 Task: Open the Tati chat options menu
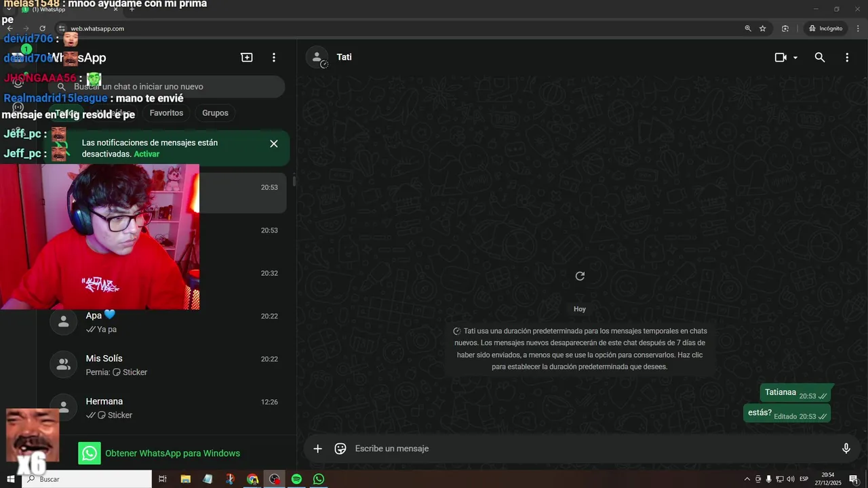pyautogui.click(x=847, y=58)
